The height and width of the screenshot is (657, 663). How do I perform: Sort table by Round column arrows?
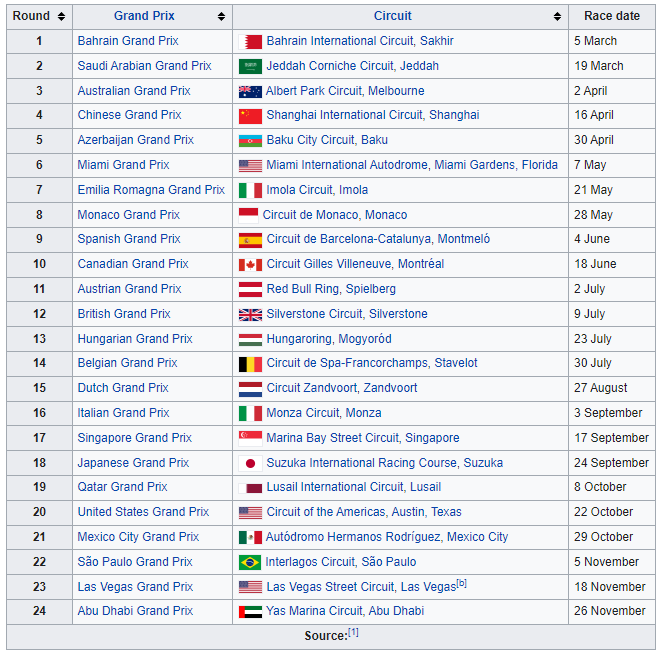61,16
